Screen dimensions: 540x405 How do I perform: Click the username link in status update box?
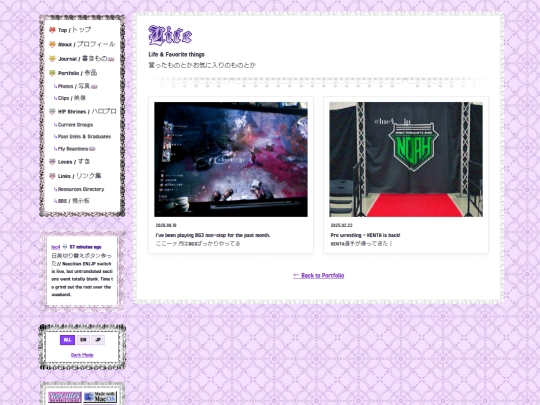tap(55, 247)
